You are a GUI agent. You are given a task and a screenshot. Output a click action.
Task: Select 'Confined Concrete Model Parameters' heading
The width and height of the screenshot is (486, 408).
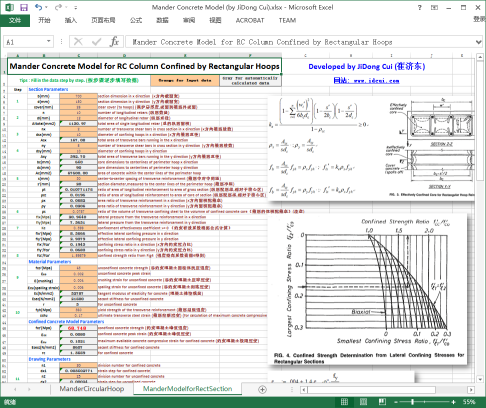point(66,322)
